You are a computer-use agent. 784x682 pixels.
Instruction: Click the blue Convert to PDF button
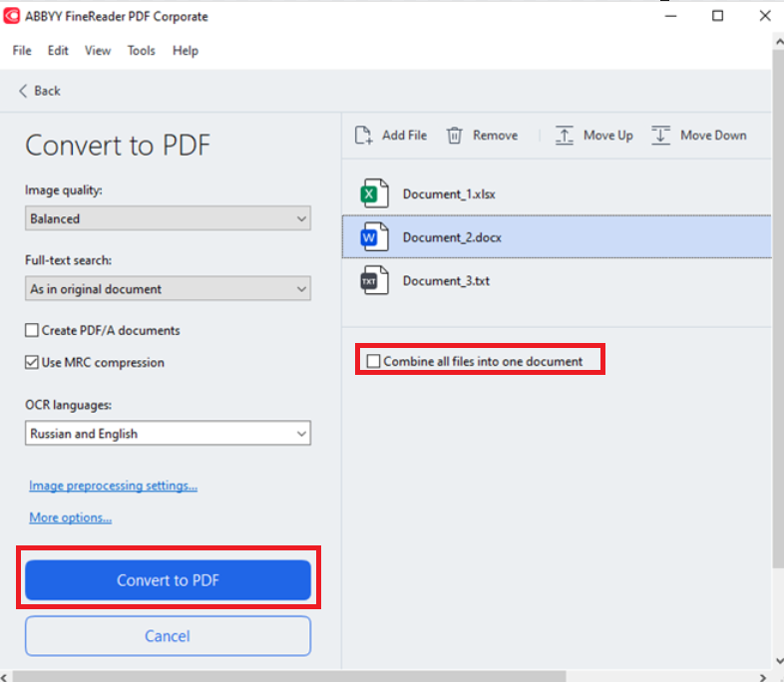[168, 579]
